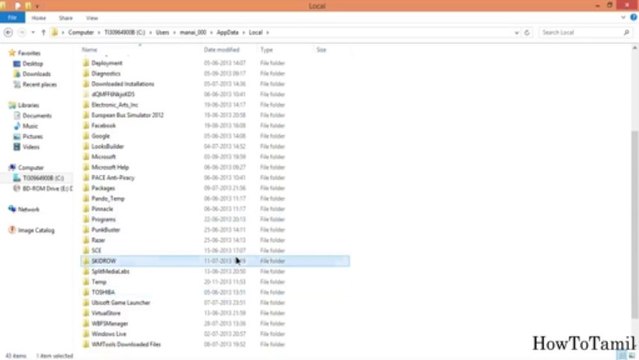Select the SKIDROW folder name
The width and height of the screenshot is (639, 360).
pyautogui.click(x=104, y=261)
